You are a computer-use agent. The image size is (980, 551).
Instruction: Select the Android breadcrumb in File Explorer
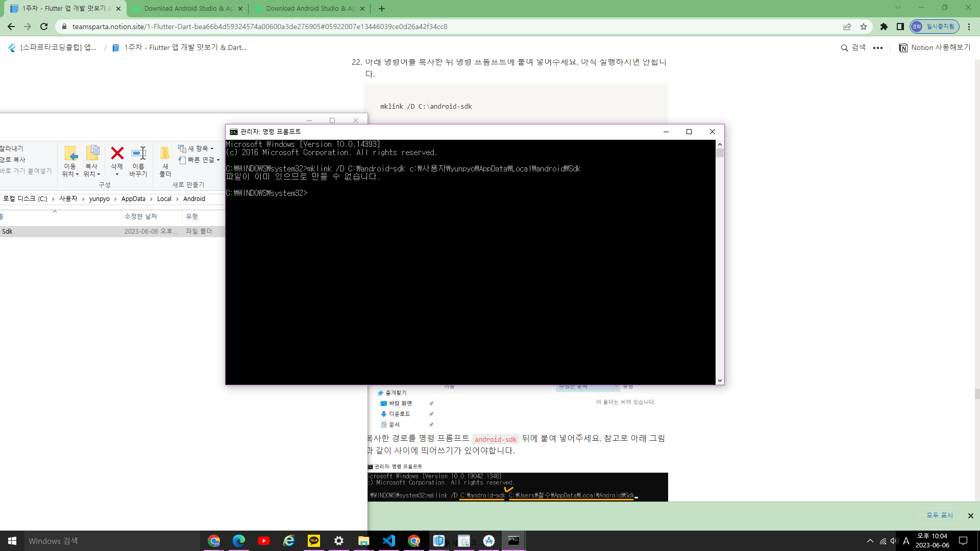coord(194,199)
